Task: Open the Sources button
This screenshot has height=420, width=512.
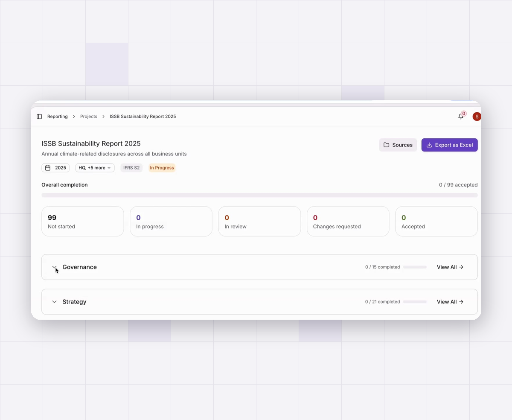Action: [x=398, y=145]
